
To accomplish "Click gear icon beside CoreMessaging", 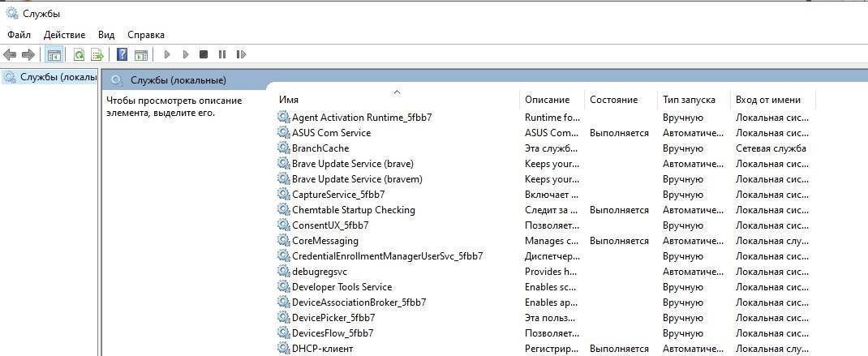I will tap(283, 241).
